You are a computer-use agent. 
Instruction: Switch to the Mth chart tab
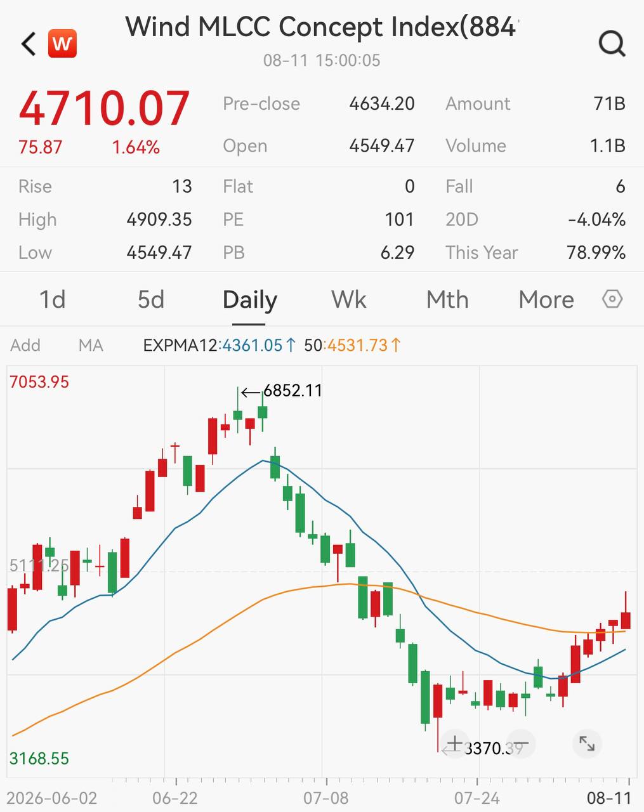tap(447, 299)
